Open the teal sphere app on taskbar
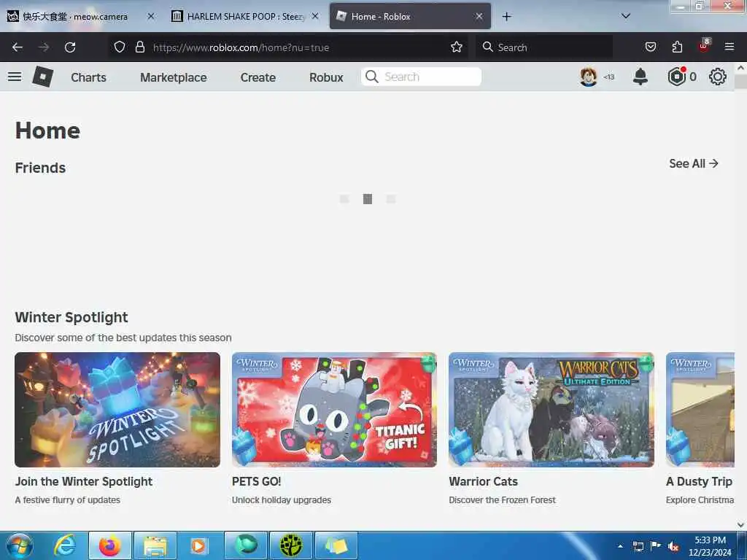Viewport: 747px width, 560px height. [246, 545]
